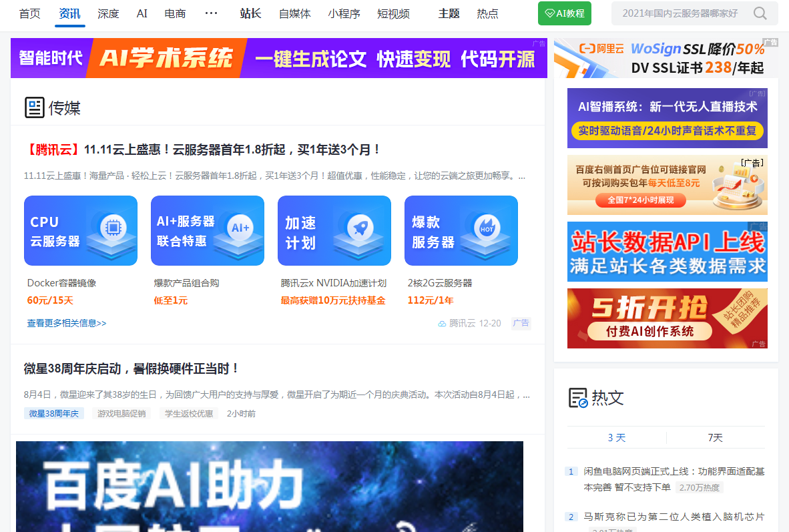Select the 资讯 navigation tab
The width and height of the screenshot is (789, 532).
(x=69, y=13)
